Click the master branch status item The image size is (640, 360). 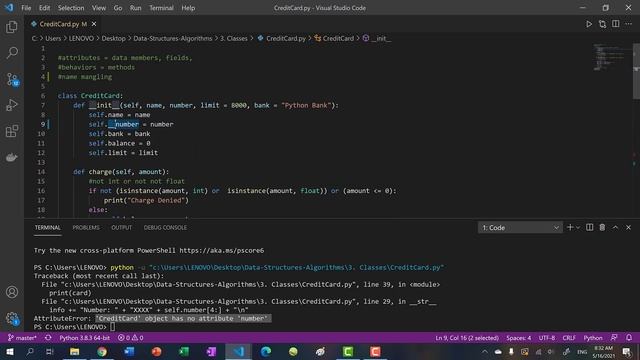(x=22, y=338)
